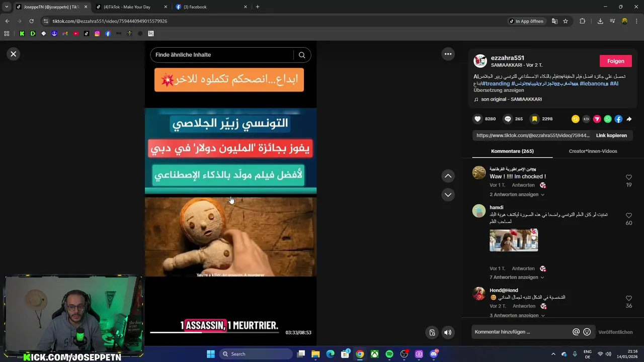This screenshot has width=644, height=362.
Task: Like the video with the heart icon
Action: tap(477, 119)
